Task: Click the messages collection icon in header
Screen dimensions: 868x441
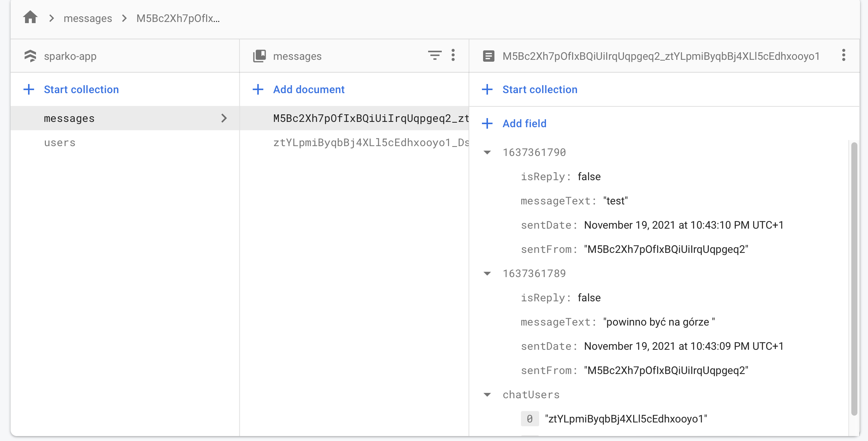Action: 260,56
